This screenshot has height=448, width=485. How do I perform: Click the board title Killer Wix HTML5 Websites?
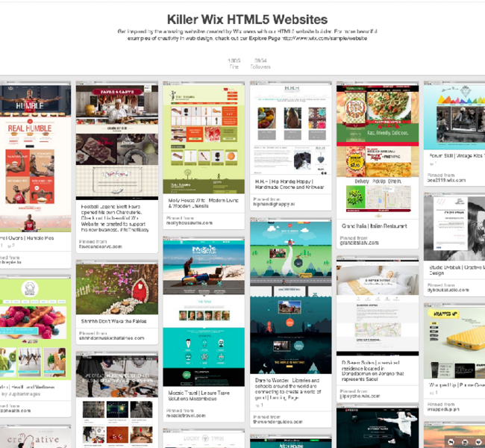247,19
